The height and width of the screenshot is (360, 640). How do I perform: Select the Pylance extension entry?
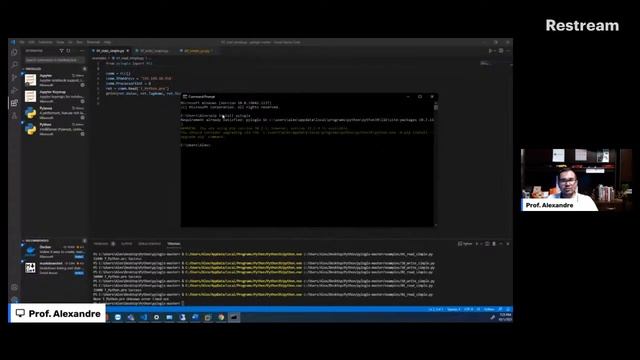(x=54, y=113)
